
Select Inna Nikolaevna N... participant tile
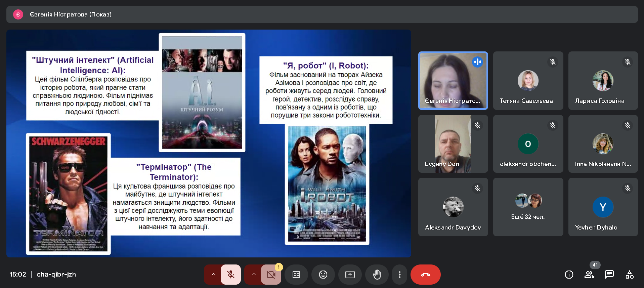(x=603, y=144)
